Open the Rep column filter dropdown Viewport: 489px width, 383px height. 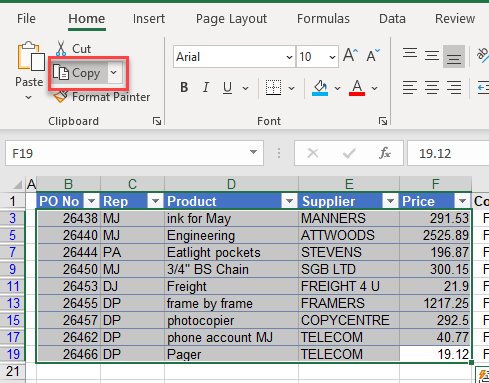click(x=155, y=201)
